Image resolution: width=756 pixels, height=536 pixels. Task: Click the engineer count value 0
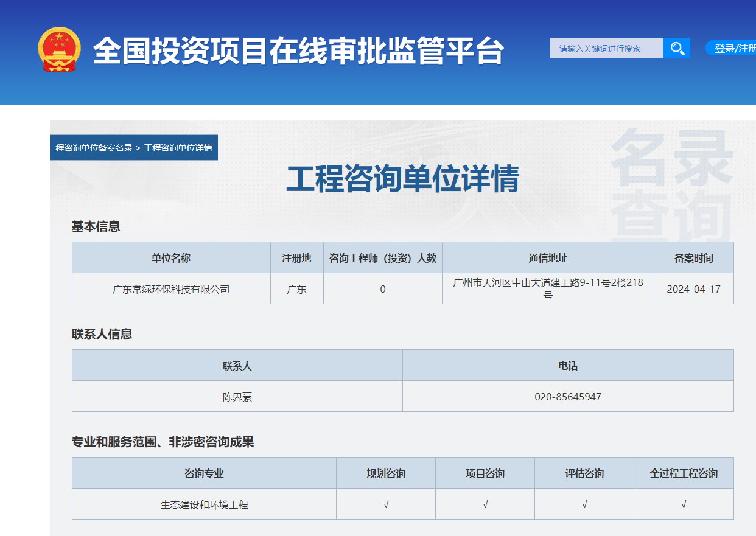coord(383,289)
